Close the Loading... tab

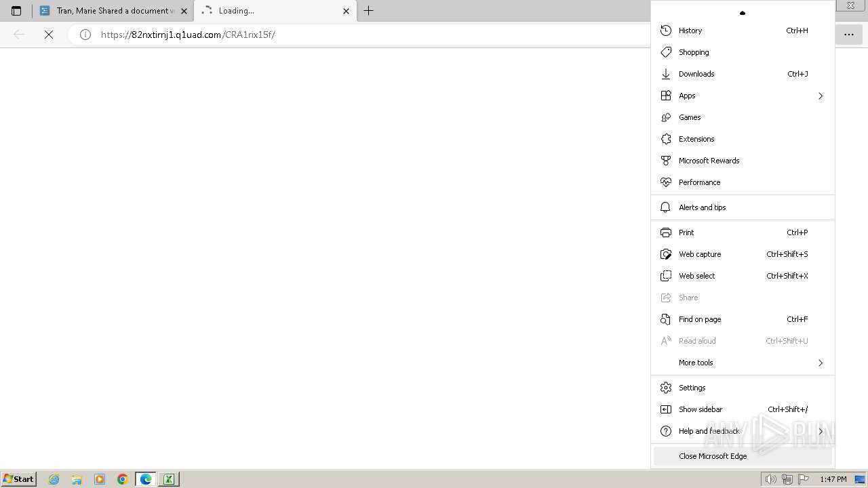tap(346, 11)
